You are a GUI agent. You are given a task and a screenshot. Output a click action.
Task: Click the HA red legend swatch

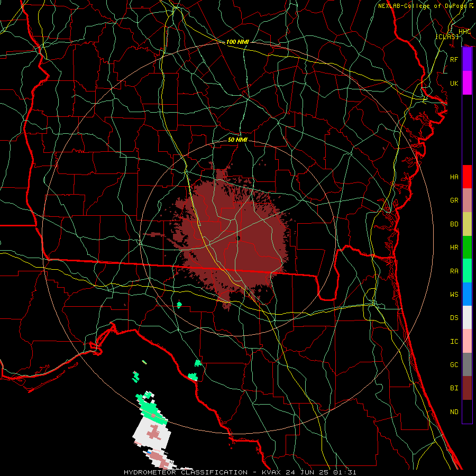click(467, 177)
